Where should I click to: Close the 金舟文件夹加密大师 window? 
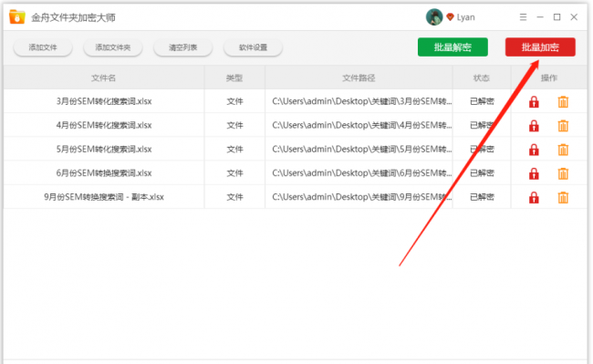coord(574,17)
